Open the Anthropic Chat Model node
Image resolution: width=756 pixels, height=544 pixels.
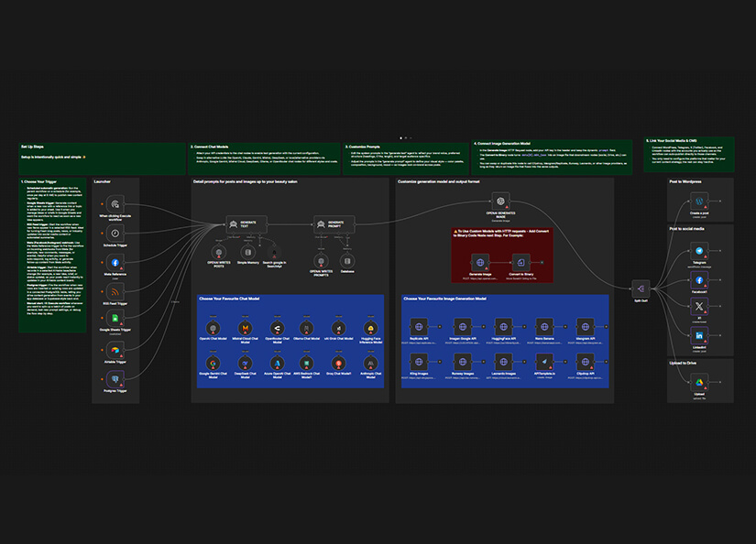[370, 364]
